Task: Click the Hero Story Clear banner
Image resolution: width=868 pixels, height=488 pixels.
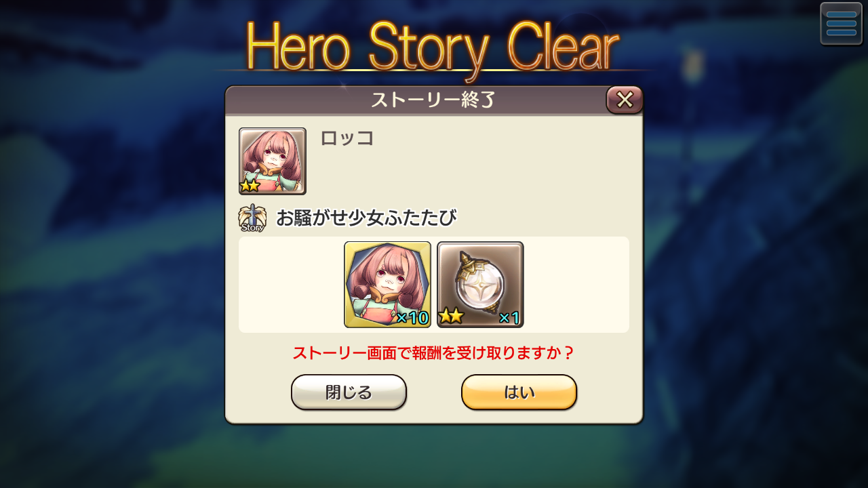Action: point(433,46)
